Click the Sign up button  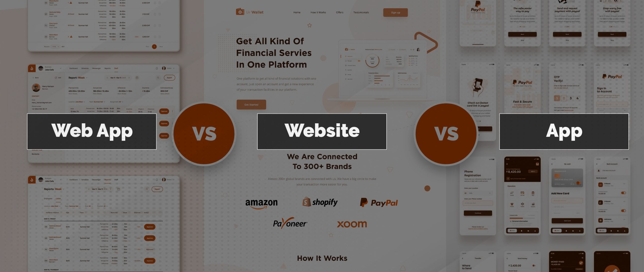pos(395,12)
